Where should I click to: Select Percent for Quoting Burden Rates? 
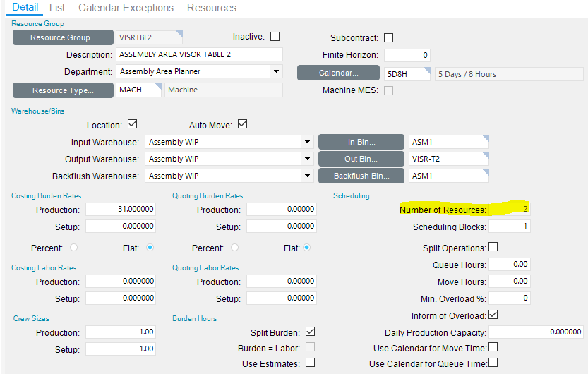pos(234,248)
